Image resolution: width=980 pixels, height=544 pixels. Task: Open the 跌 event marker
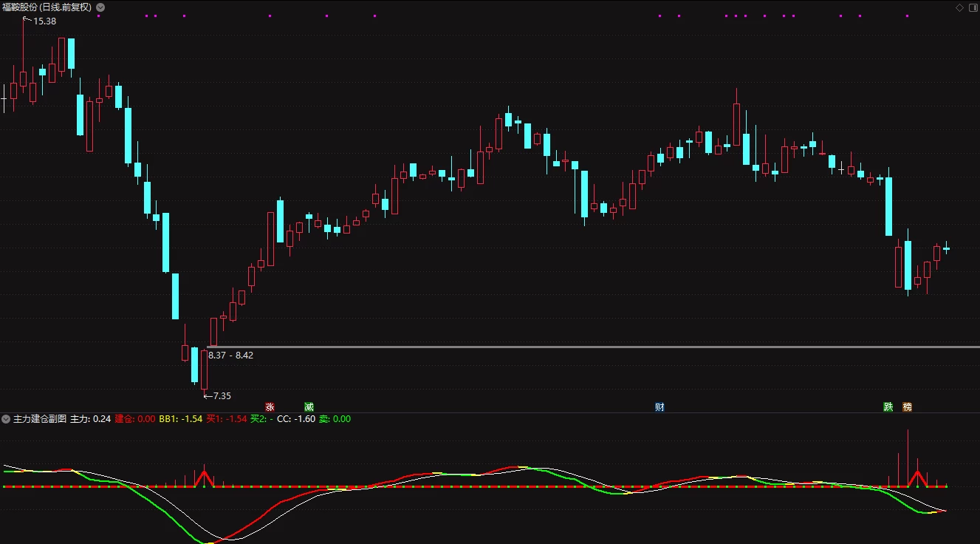[888, 407]
